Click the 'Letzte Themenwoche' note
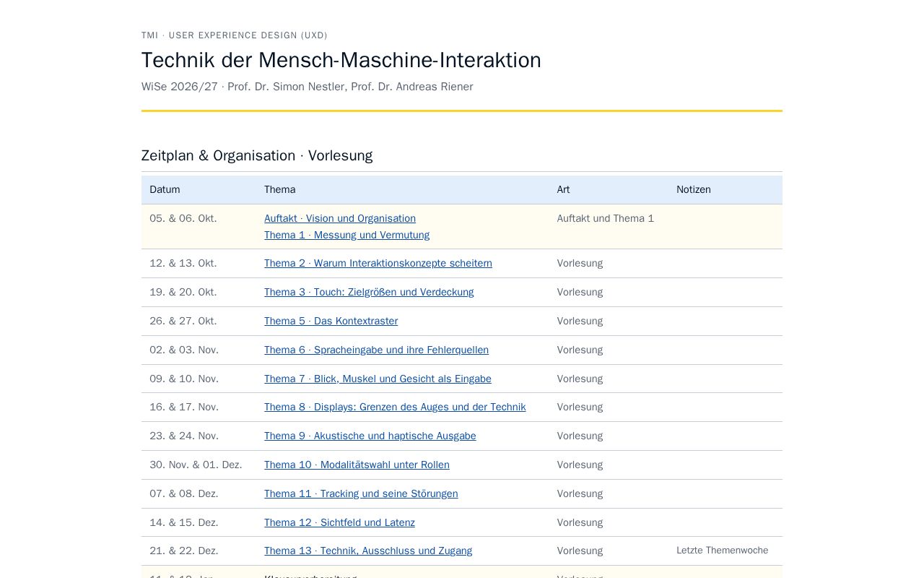 [722, 551]
